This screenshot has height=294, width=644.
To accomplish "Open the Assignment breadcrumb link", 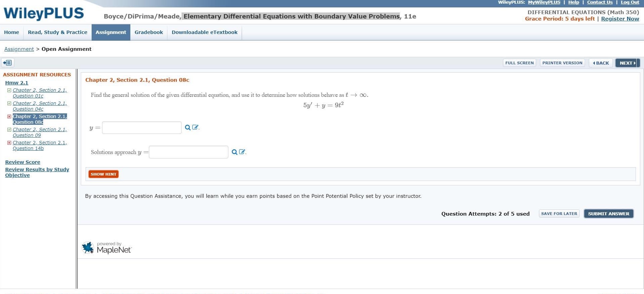I will pos(19,49).
